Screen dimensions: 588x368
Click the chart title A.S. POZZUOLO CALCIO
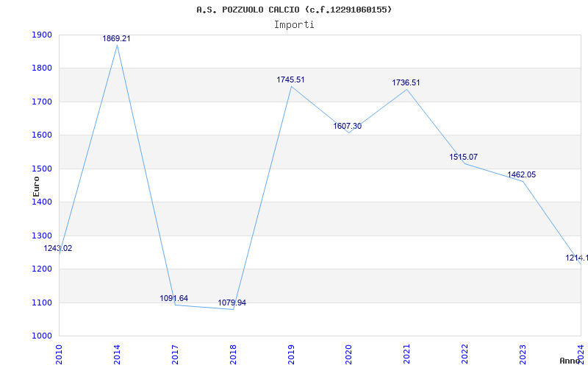(x=294, y=10)
